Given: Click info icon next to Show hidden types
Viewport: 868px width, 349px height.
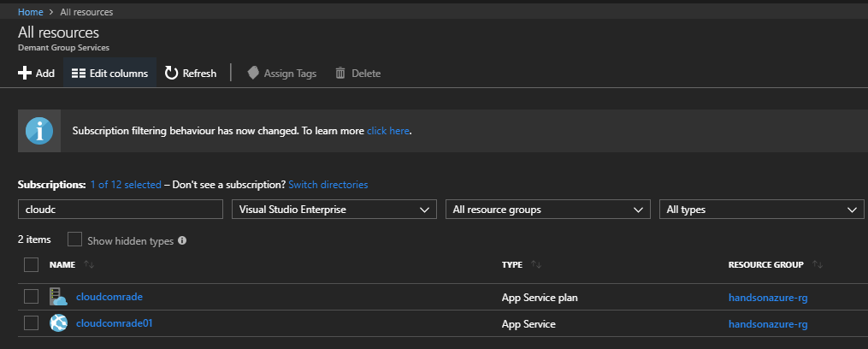Looking at the screenshot, I should (x=182, y=241).
